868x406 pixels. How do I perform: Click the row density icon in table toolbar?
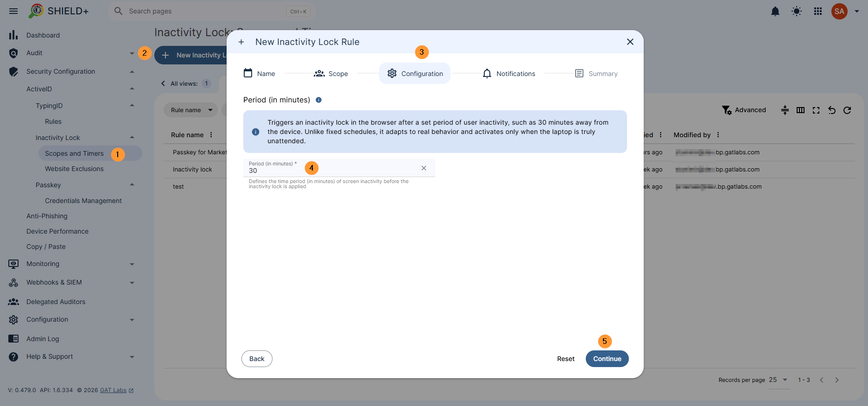[785, 110]
